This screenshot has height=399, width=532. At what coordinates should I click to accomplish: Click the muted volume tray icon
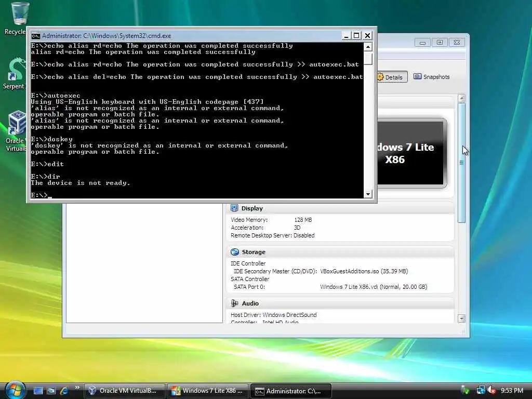tap(491, 391)
